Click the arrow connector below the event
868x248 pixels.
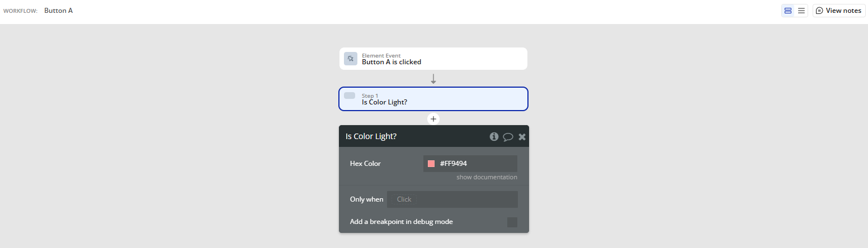(433, 79)
